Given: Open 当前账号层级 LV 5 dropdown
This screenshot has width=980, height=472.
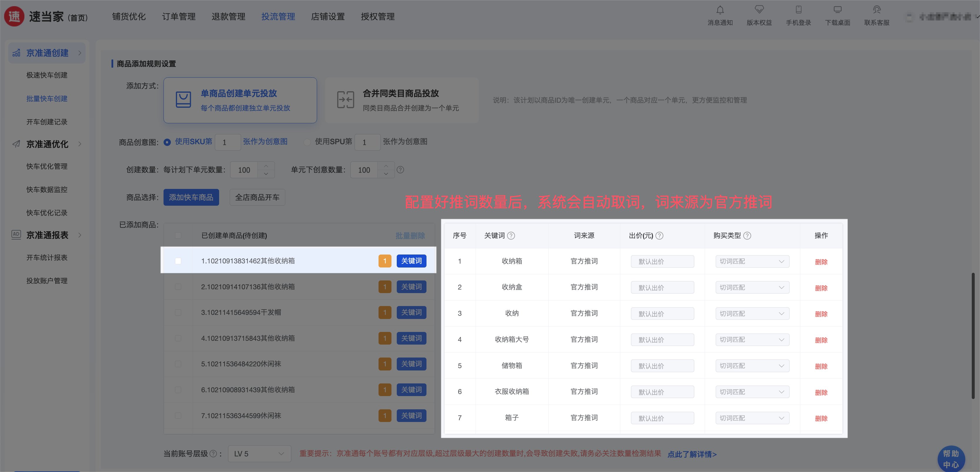Looking at the screenshot, I should (259, 454).
